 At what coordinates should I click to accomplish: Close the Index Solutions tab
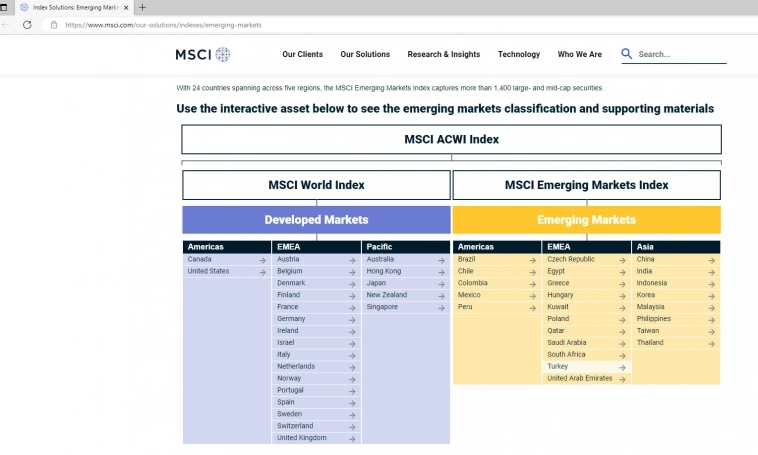click(126, 8)
